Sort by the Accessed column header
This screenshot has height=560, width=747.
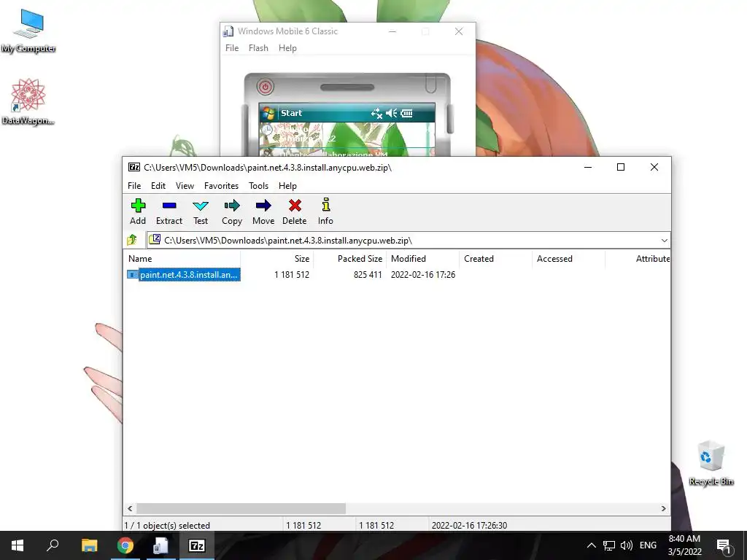click(x=569, y=259)
